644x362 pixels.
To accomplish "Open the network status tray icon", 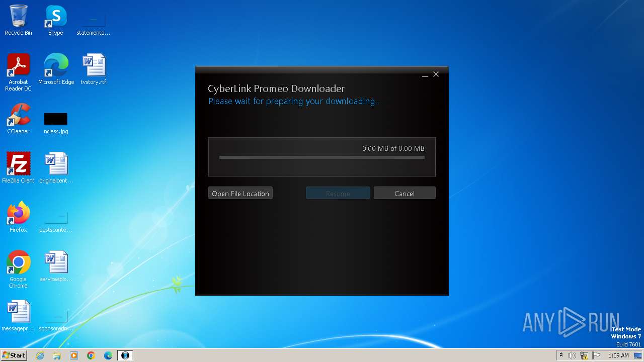I will (x=584, y=355).
